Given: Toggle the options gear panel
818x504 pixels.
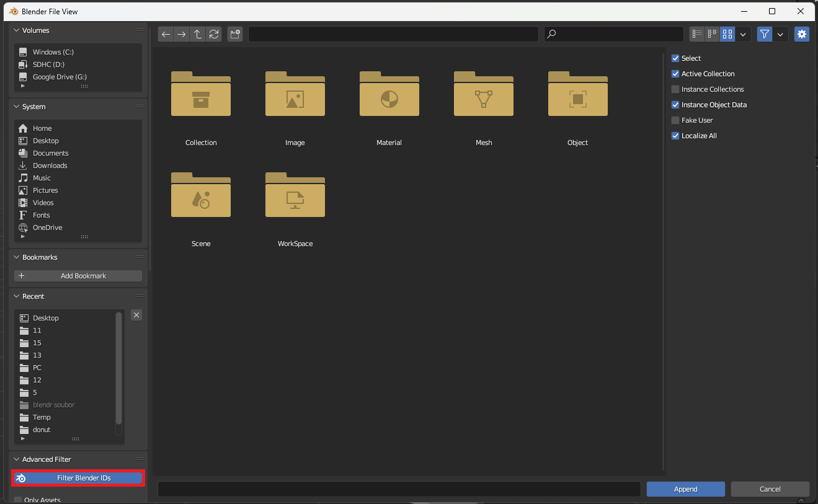Looking at the screenshot, I should click(802, 34).
